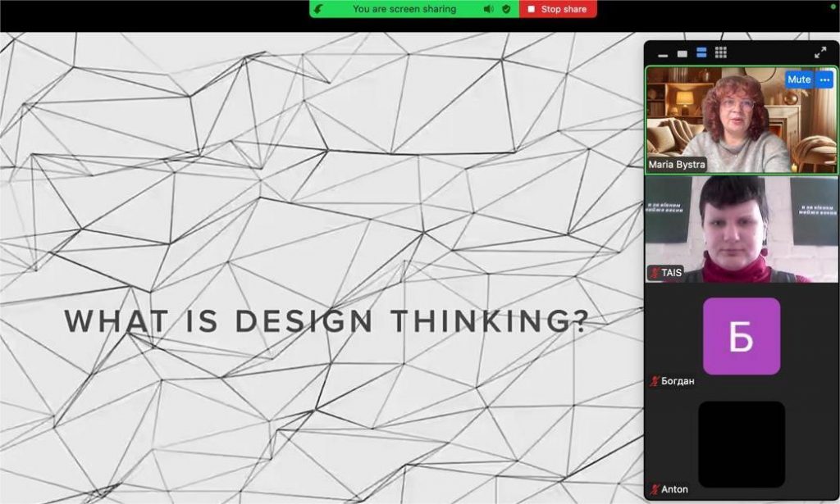The height and width of the screenshot is (504, 840).
Task: Open more options on Maria Bystra's video
Action: (x=824, y=79)
